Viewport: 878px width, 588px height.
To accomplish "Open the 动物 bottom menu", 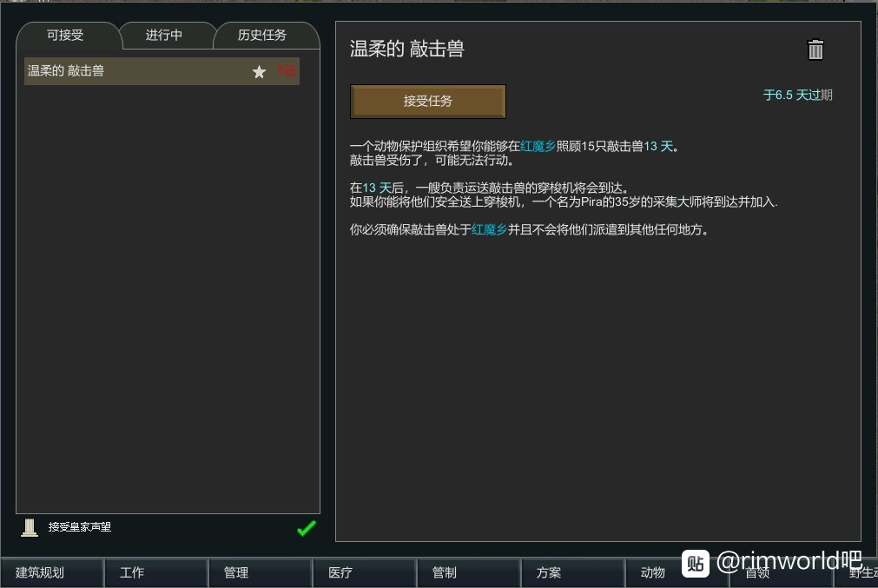I will [x=677, y=572].
